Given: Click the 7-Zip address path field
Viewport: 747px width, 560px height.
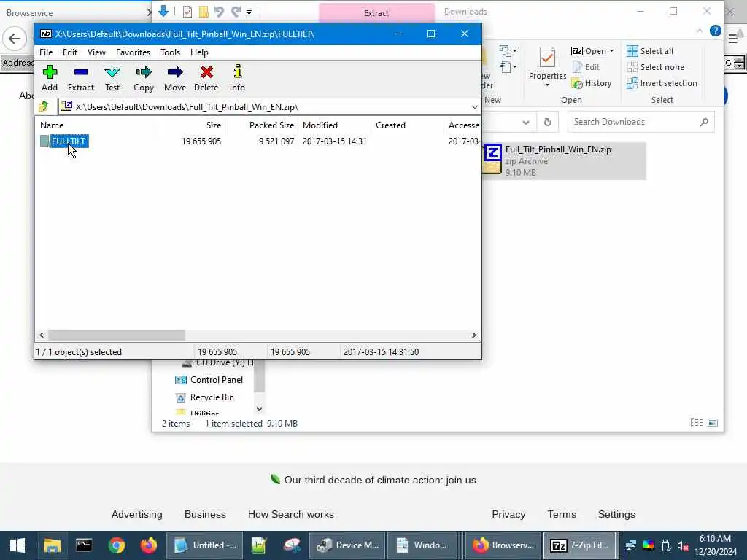Looking at the screenshot, I should [269, 106].
